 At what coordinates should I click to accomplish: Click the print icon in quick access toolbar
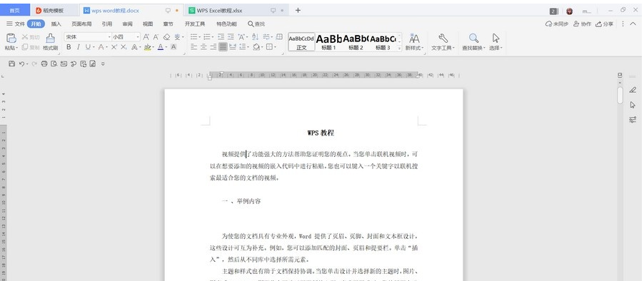(x=44, y=63)
